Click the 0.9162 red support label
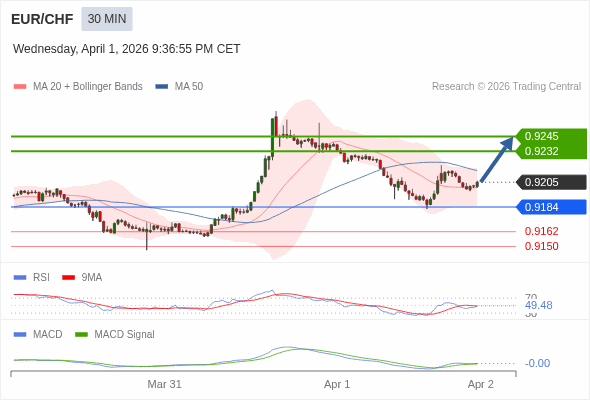The height and width of the screenshot is (400, 590). click(541, 231)
